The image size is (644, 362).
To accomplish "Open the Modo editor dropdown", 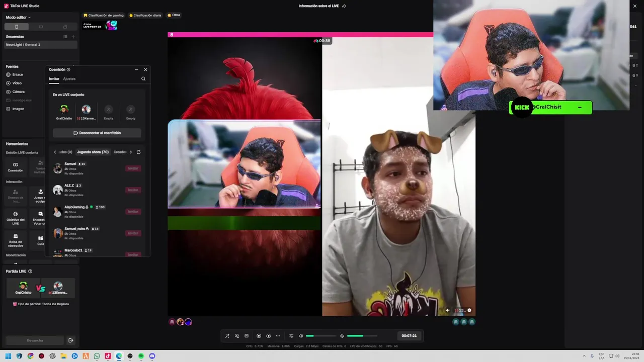I will pyautogui.click(x=18, y=17).
